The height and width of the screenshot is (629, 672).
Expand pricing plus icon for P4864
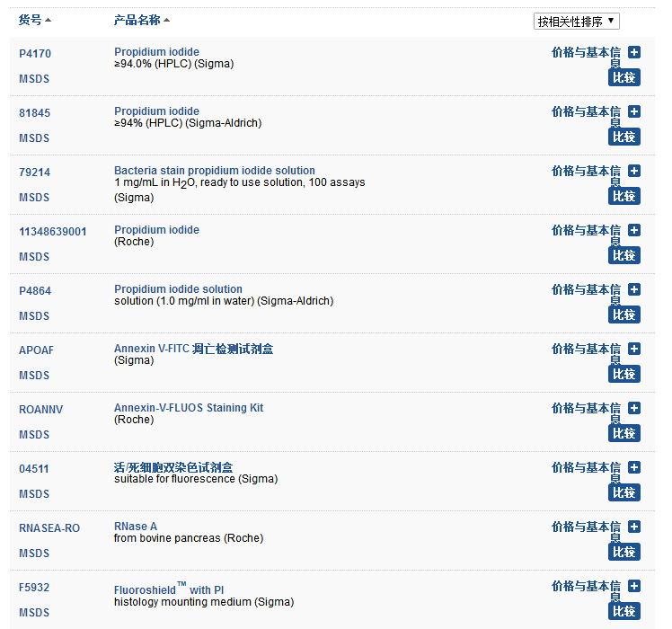coord(634,289)
